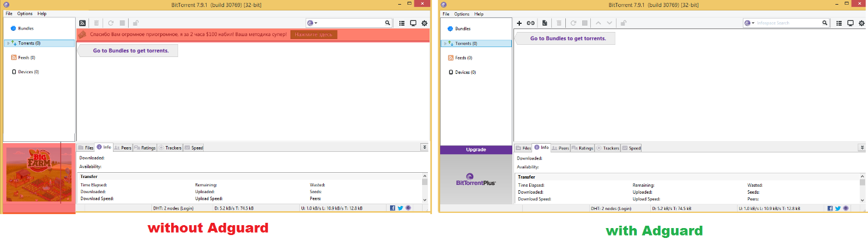Open remote monitor icon in with-Adguard window
Image resolution: width=868 pixels, height=249 pixels.
pyautogui.click(x=851, y=23)
